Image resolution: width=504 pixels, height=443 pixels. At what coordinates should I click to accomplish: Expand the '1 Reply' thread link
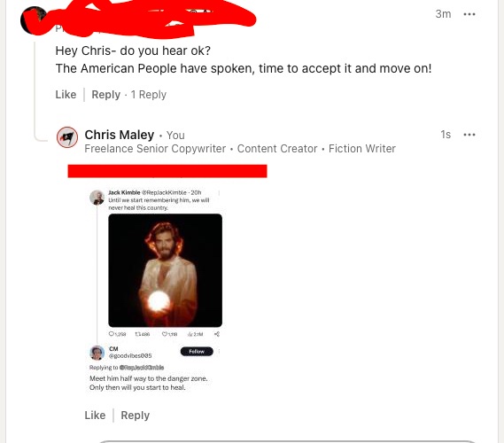149,95
